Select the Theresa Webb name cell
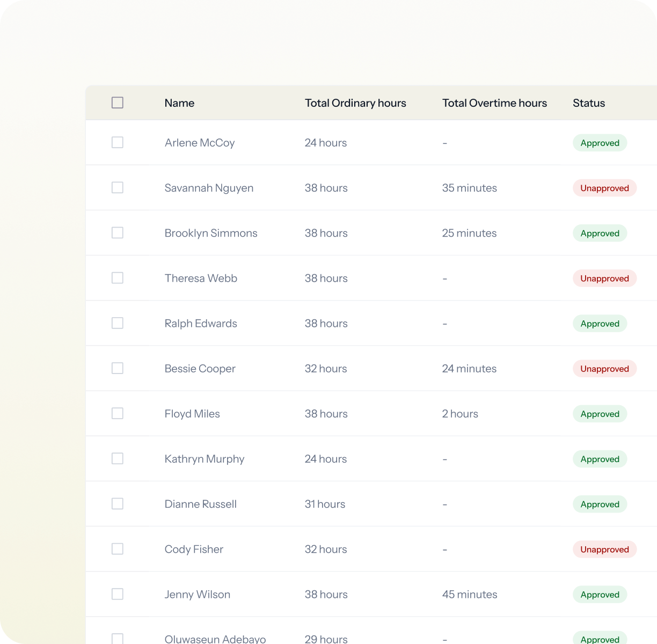657x644 pixels. (201, 278)
